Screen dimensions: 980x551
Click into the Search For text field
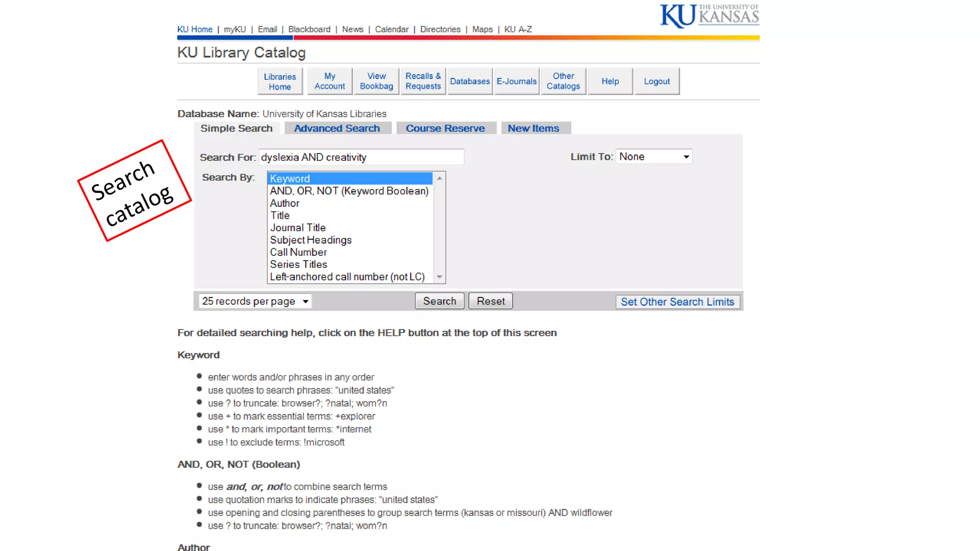[361, 157]
